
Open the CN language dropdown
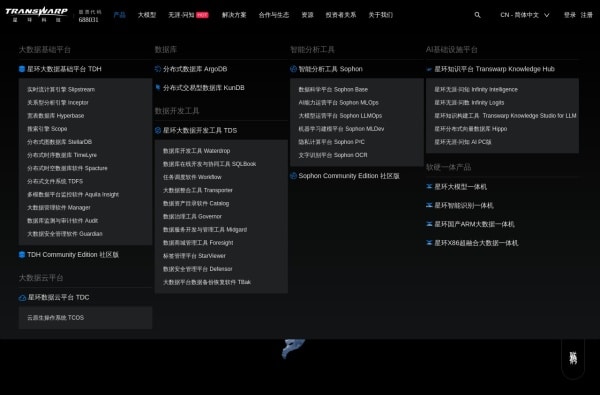click(x=525, y=15)
